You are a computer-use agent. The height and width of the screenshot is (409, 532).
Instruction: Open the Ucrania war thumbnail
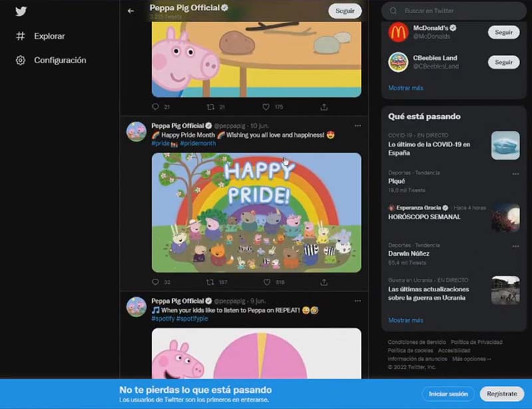pos(505,290)
